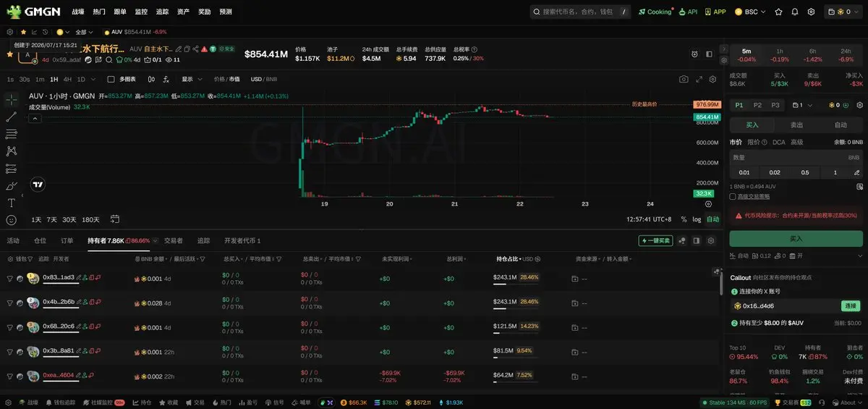868x409 pixels.
Task: Select the 30天 range button
Action: point(69,219)
